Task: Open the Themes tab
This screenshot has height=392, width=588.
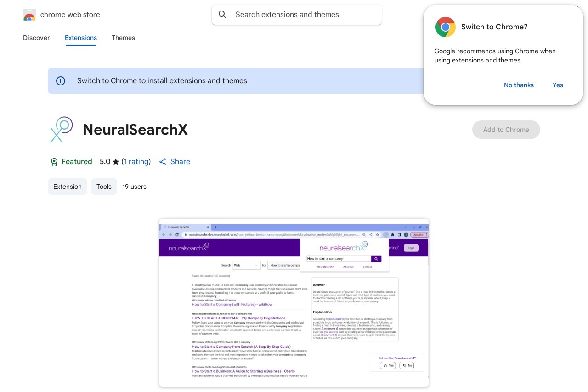Action: (x=123, y=38)
